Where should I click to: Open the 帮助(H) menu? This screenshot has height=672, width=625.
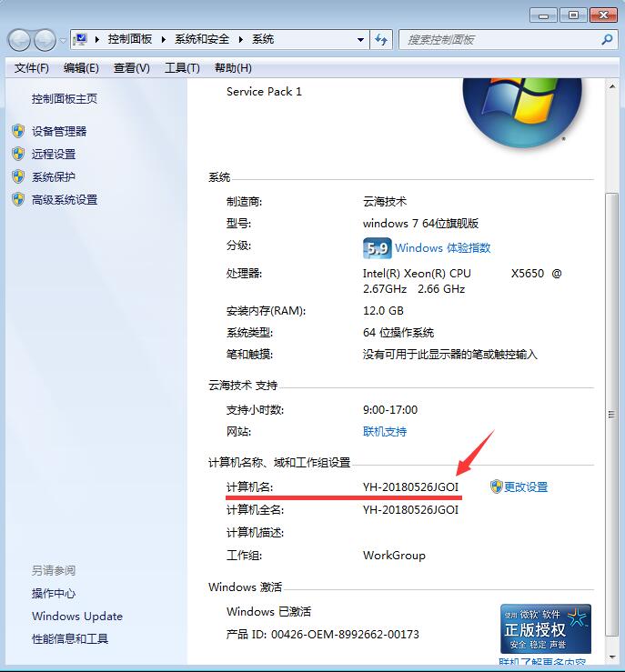coord(233,67)
